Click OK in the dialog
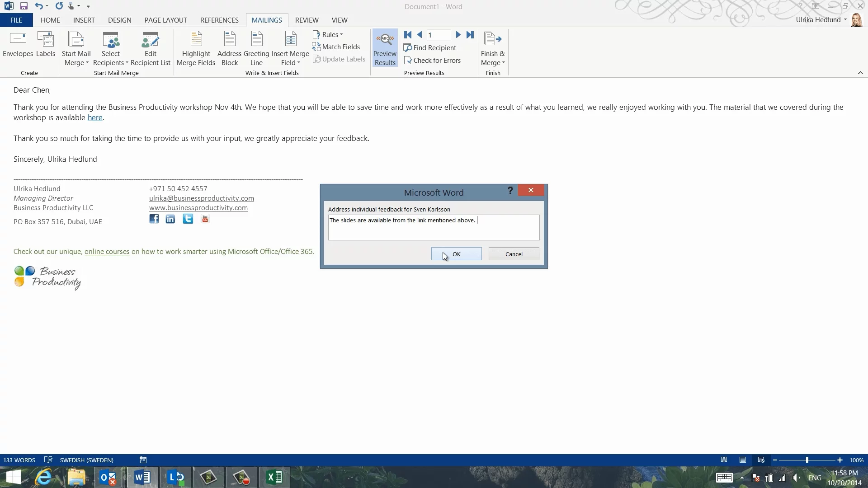The width and height of the screenshot is (868, 488). (x=456, y=254)
